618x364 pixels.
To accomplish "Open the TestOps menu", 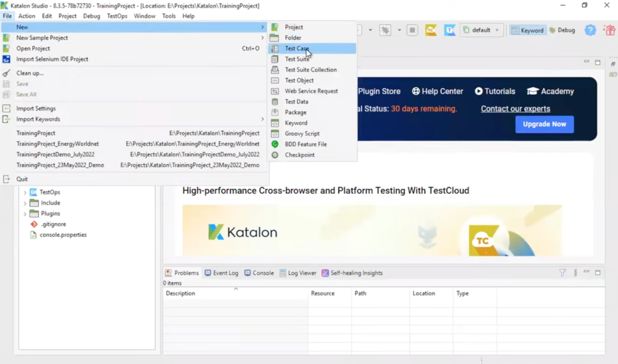I will (117, 16).
